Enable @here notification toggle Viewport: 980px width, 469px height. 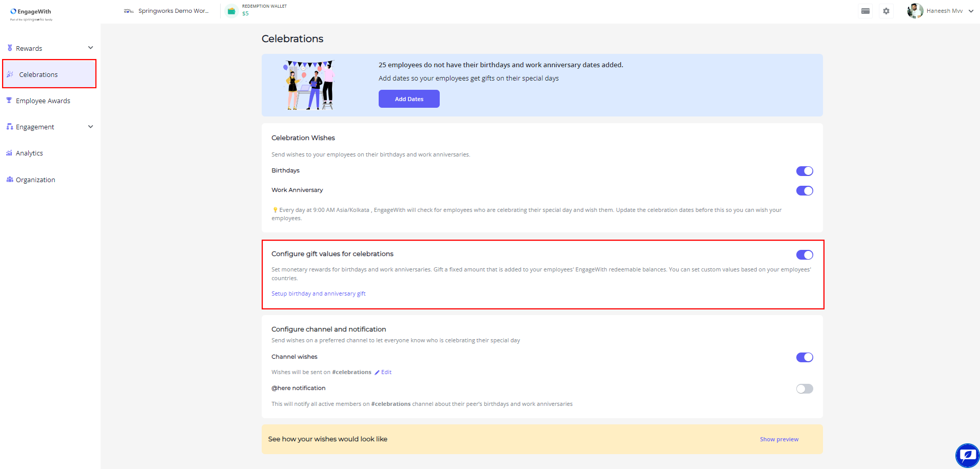tap(805, 389)
